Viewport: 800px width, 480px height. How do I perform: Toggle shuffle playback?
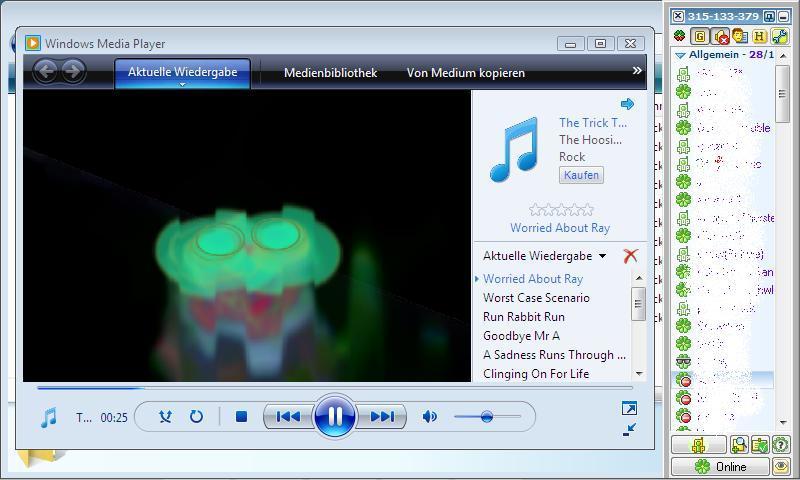pyautogui.click(x=165, y=417)
